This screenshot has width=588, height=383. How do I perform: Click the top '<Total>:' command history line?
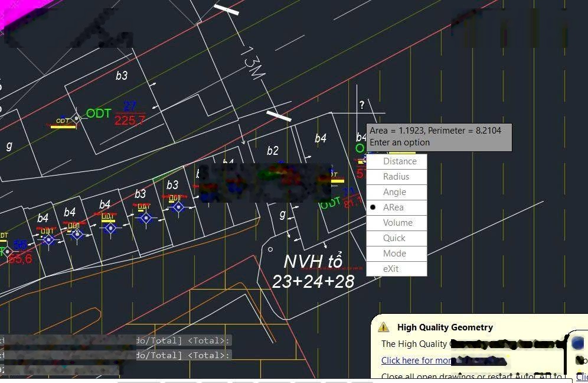(x=183, y=340)
